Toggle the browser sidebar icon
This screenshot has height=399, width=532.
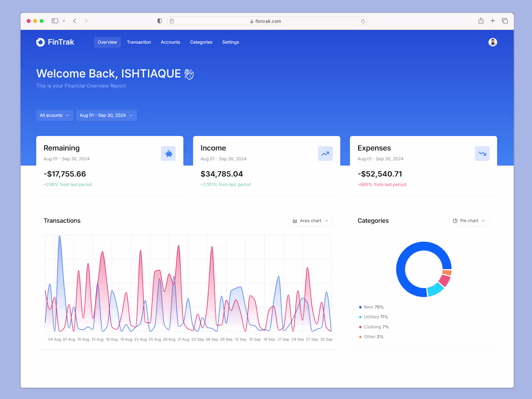pos(55,21)
